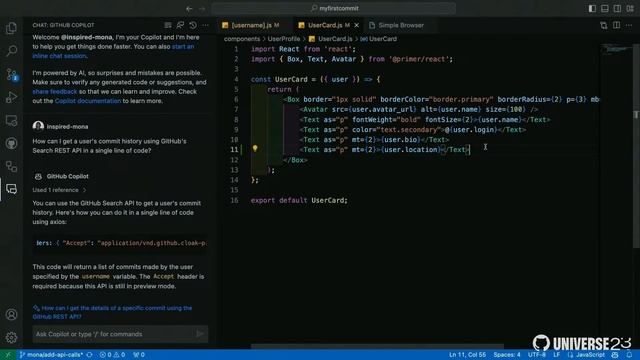Open the UserProfile breadcrumb
640x360 pixels.
coord(284,39)
